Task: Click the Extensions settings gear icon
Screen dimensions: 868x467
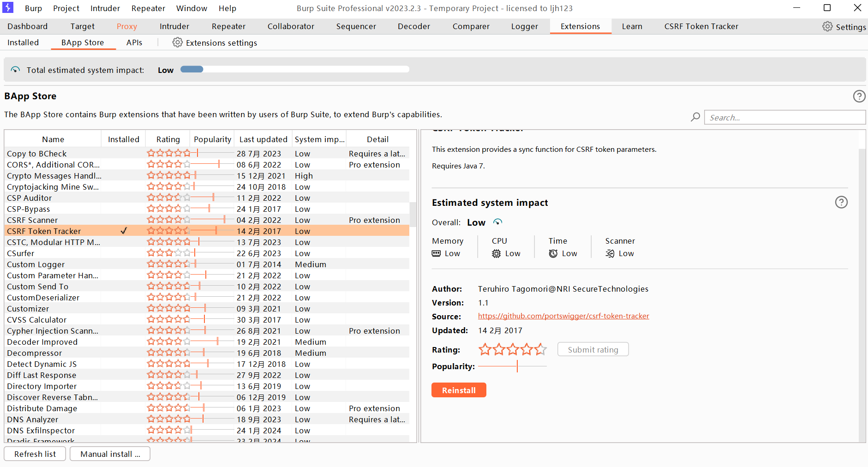Action: tap(177, 42)
